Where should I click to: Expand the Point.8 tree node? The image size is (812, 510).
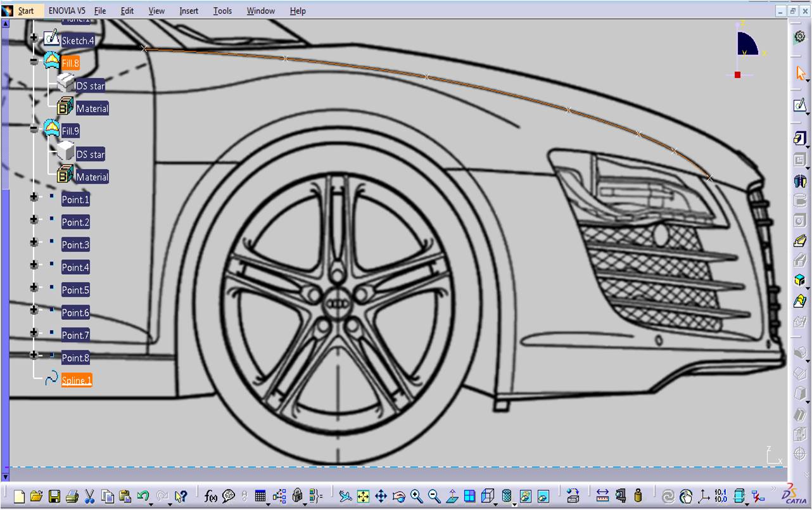pos(34,355)
